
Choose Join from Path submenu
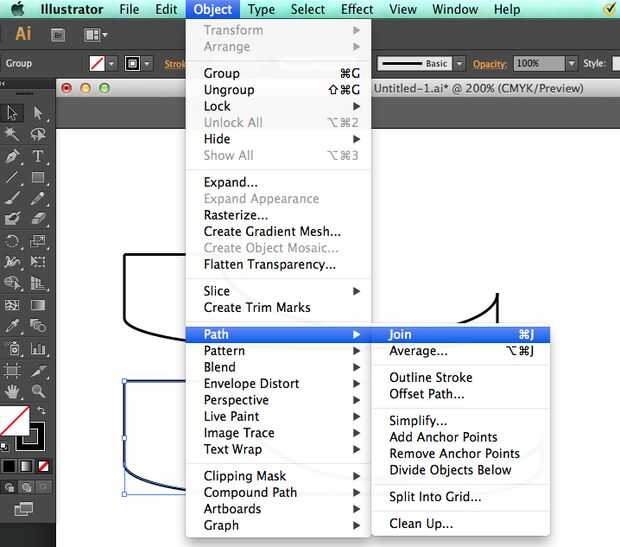461,335
